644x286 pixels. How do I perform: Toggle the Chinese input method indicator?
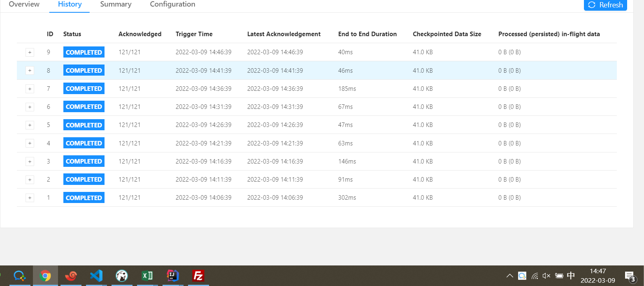(x=571, y=276)
